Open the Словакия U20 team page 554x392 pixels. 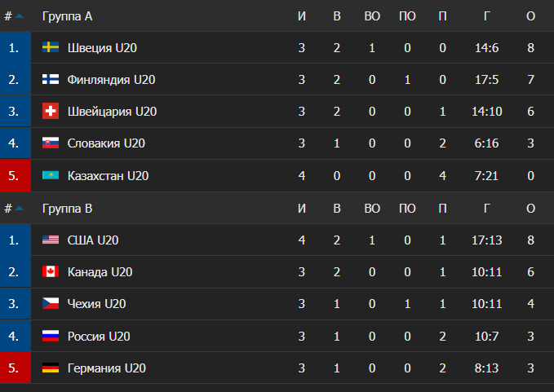click(106, 143)
